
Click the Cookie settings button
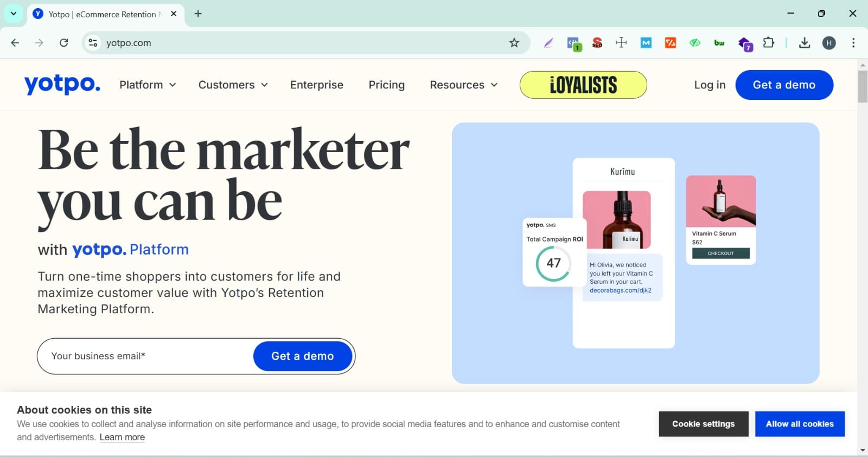point(703,424)
